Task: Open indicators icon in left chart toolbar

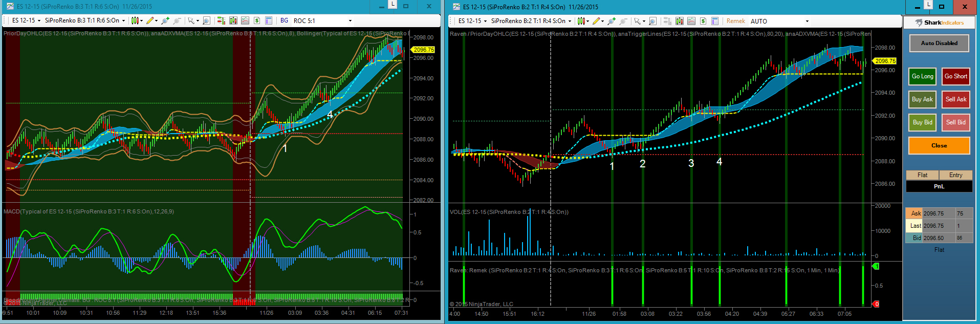Action: point(245,20)
